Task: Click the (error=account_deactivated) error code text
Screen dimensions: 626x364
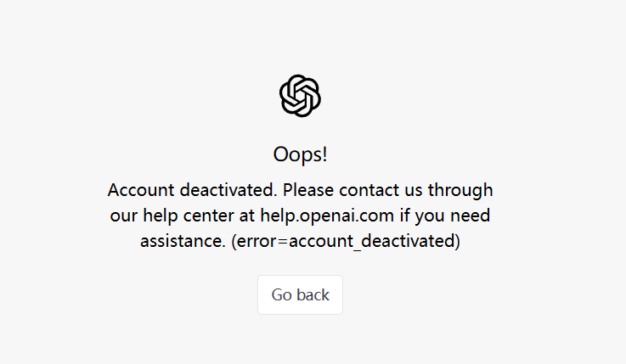Action: (346, 241)
